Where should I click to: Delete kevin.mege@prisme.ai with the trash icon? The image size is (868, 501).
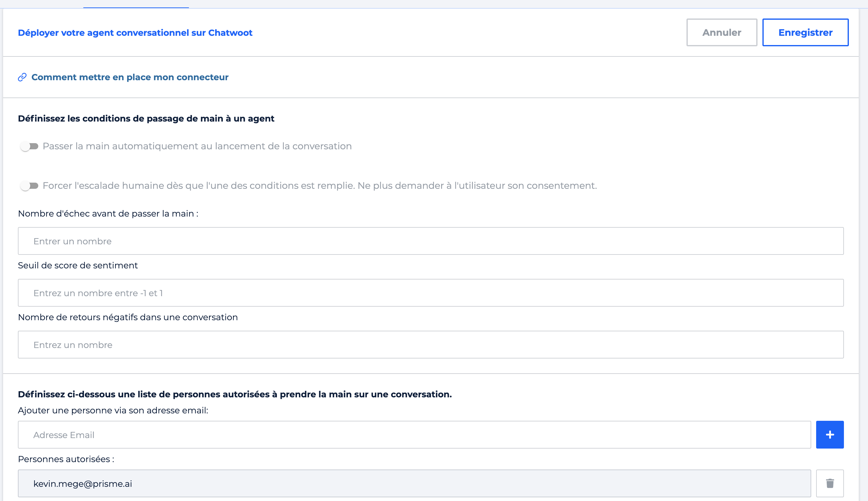tap(830, 483)
